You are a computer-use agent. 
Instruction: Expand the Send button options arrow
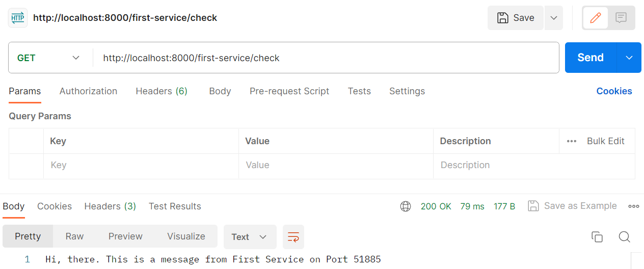pos(629,58)
